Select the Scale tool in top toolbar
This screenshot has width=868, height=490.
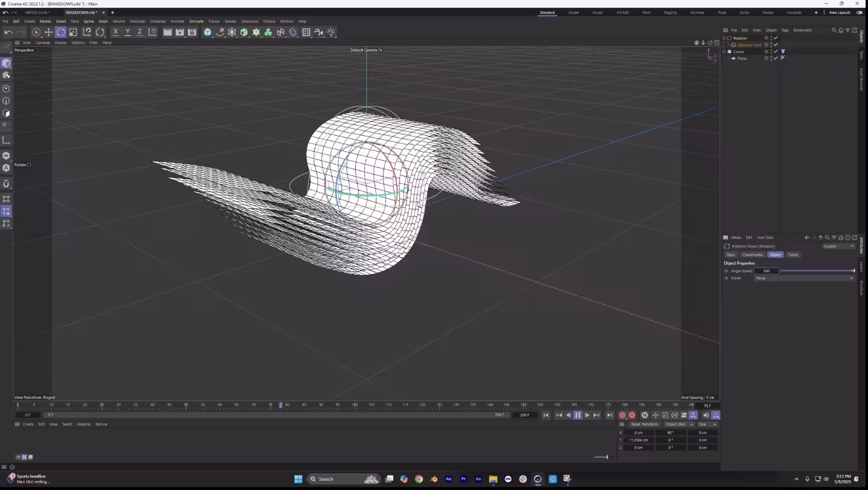(73, 32)
